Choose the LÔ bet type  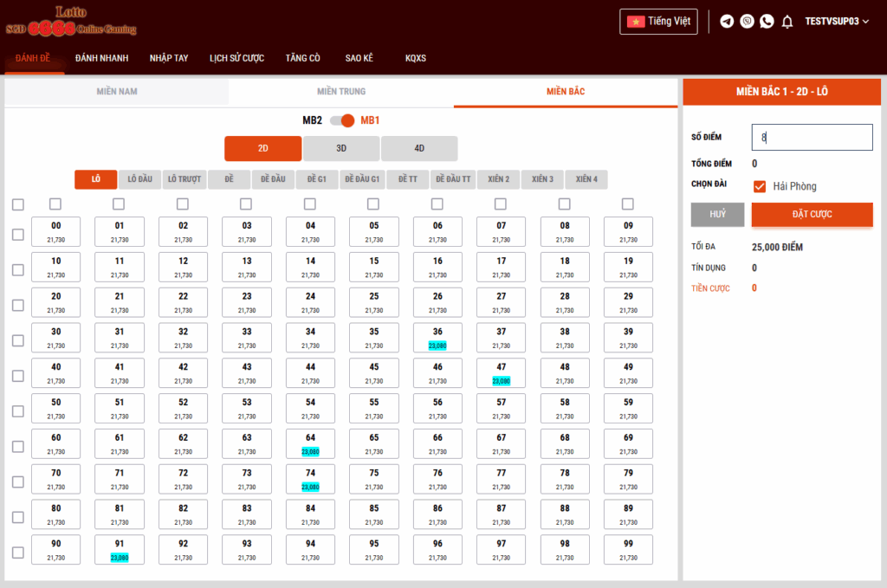[x=96, y=179]
